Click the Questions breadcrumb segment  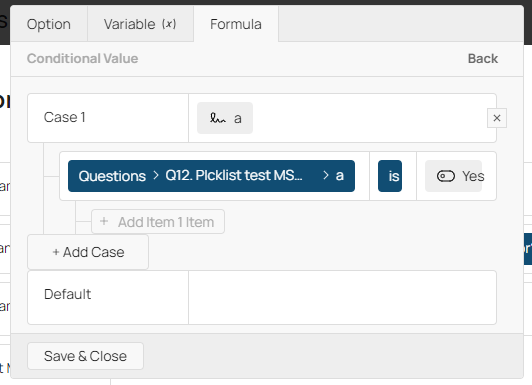(x=112, y=176)
